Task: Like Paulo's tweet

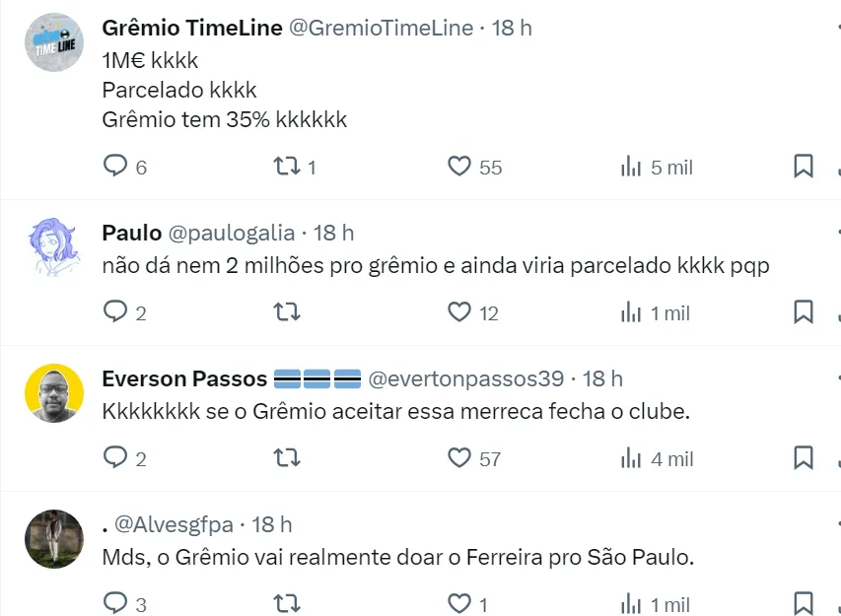Action: (x=459, y=312)
